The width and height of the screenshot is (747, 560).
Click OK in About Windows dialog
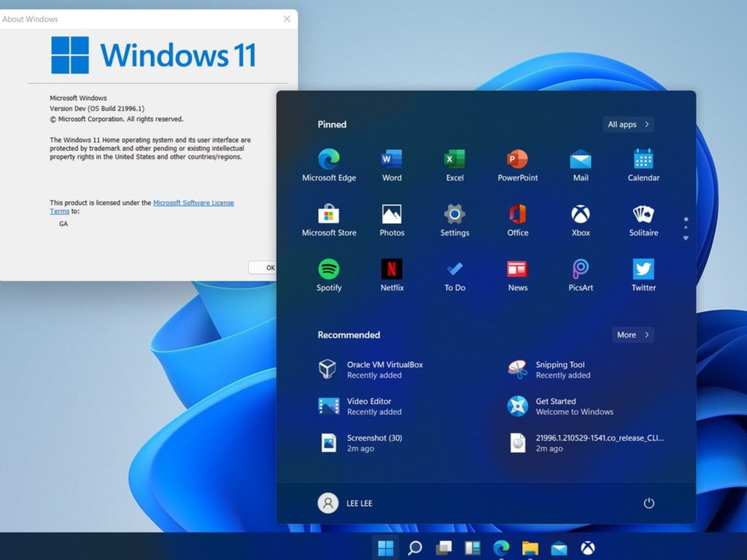tap(263, 268)
